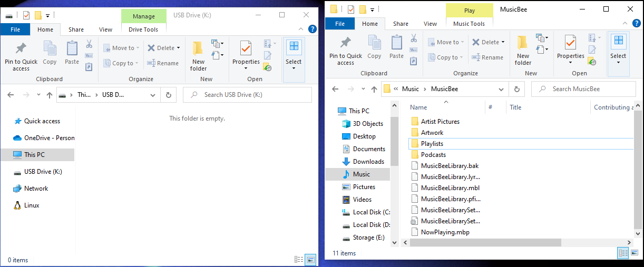The width and height of the screenshot is (644, 267).
Task: Select MusicBeeLibrary.bak file
Action: point(444,166)
